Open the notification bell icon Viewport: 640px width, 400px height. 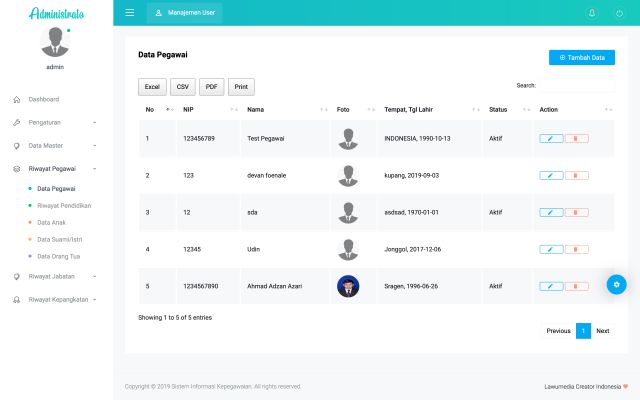(591, 13)
